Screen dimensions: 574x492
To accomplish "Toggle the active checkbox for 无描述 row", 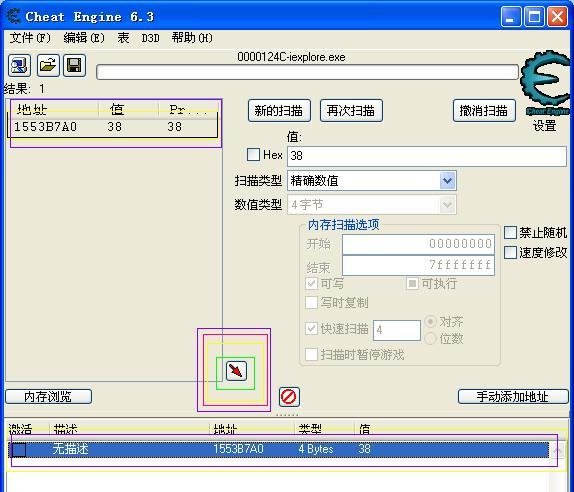I will point(19,450).
